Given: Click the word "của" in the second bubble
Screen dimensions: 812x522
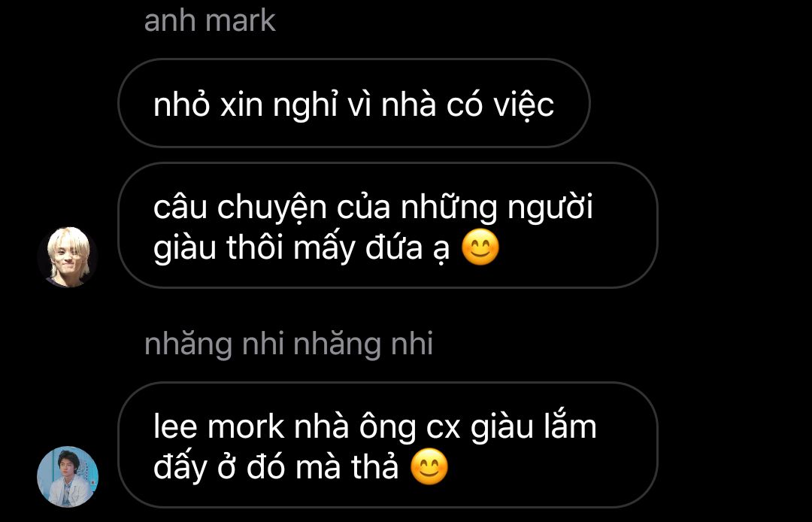Looking at the screenshot, I should click(x=364, y=208).
